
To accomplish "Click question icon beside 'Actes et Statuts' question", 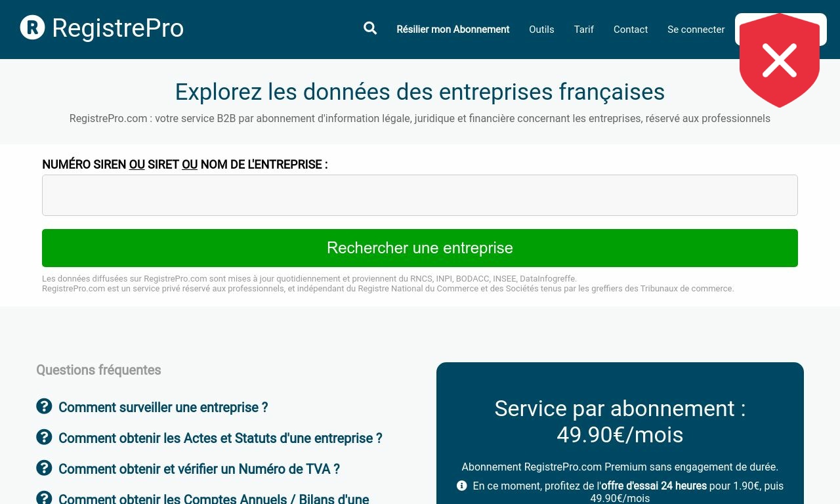I will (44, 437).
